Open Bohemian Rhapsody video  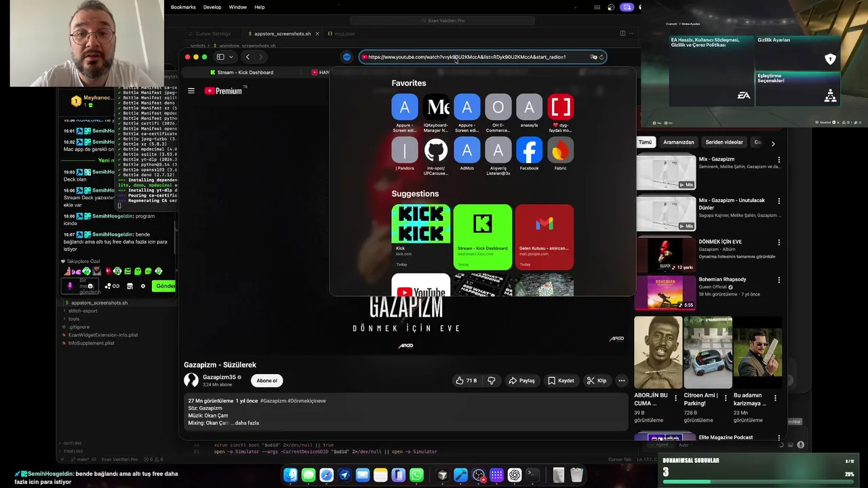666,292
